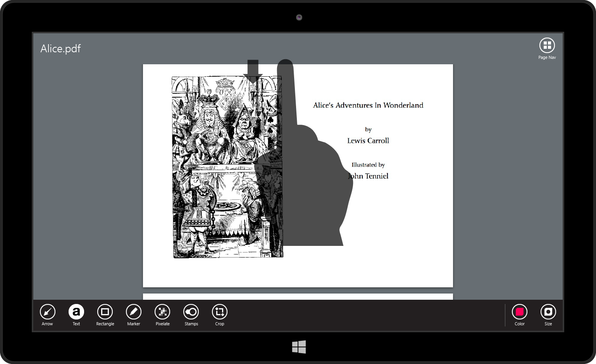This screenshot has height=364, width=596.
Task: Click the 'John Tenniel' text
Action: (368, 176)
